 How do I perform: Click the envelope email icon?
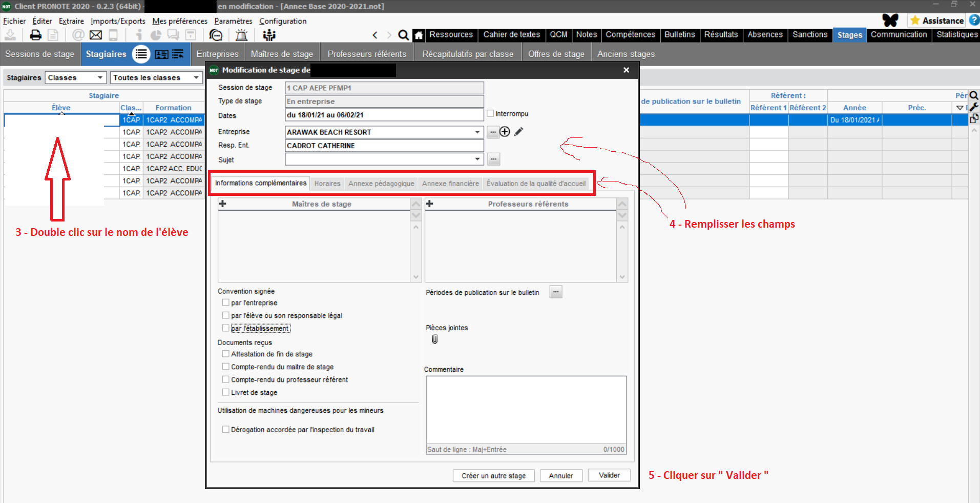click(x=96, y=35)
